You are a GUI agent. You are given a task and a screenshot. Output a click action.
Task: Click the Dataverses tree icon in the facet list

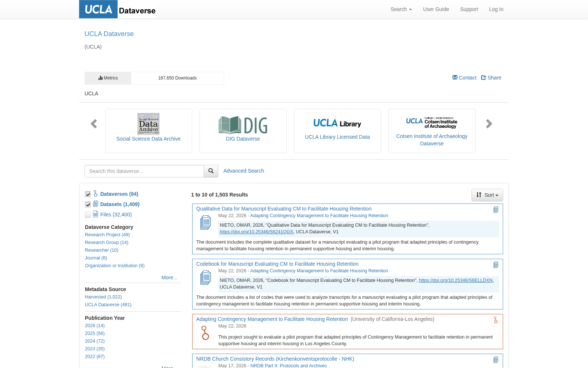[96, 193]
